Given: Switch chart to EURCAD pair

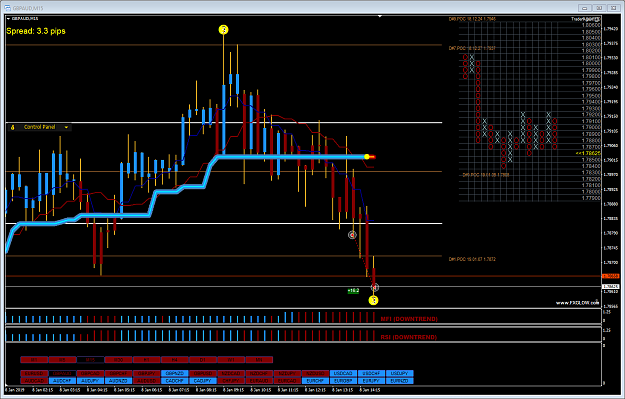Looking at the screenshot, I should [287, 381].
